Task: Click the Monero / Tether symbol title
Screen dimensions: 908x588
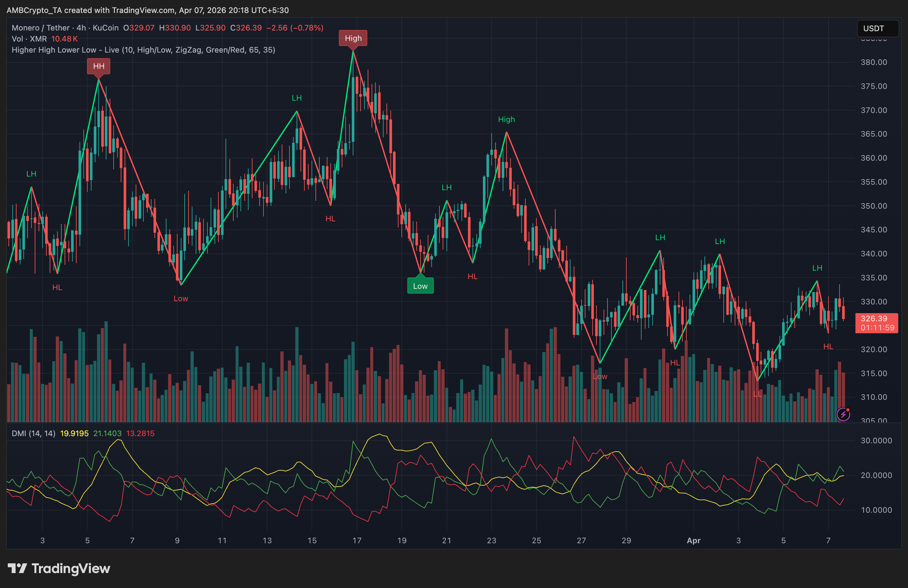Action: [41, 28]
